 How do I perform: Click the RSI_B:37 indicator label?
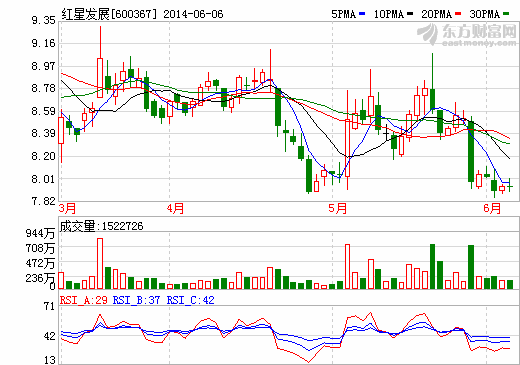[137, 300]
